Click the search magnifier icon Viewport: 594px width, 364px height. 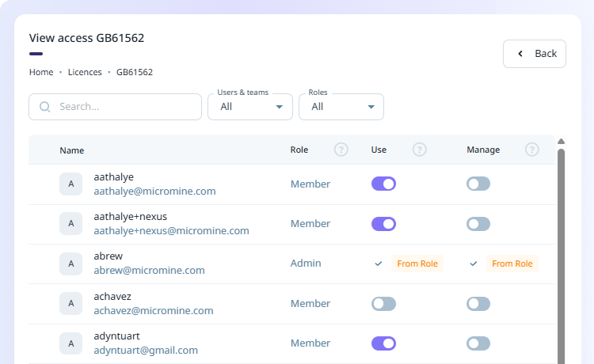(x=45, y=107)
